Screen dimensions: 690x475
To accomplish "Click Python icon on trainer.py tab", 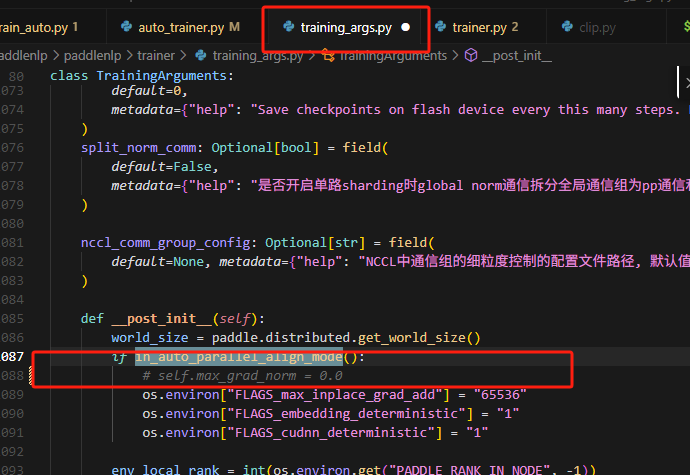I will point(439,27).
